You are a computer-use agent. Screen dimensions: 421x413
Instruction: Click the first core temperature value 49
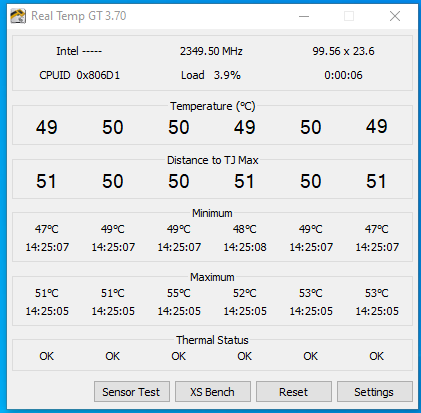(47, 127)
